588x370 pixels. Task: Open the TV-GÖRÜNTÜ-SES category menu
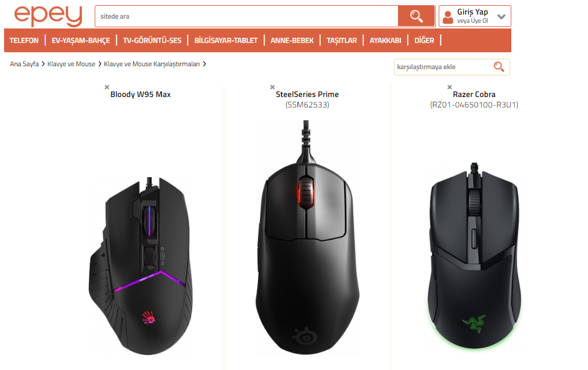(x=152, y=41)
